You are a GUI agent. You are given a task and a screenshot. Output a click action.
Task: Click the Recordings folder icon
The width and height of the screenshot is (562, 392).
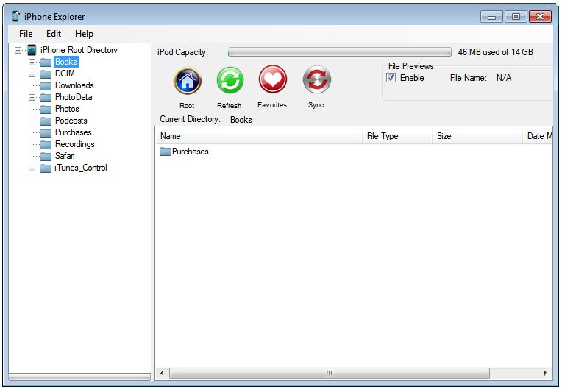46,145
